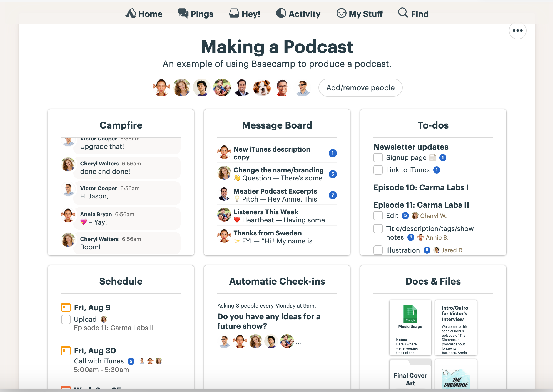Screen dimensions: 553x392
Task: Open the Activity menu
Action: pos(298,14)
